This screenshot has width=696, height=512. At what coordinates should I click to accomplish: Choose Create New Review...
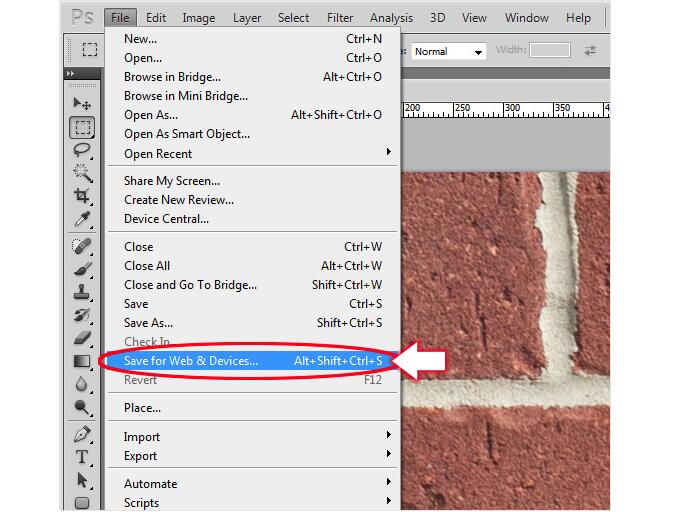[x=252, y=200]
